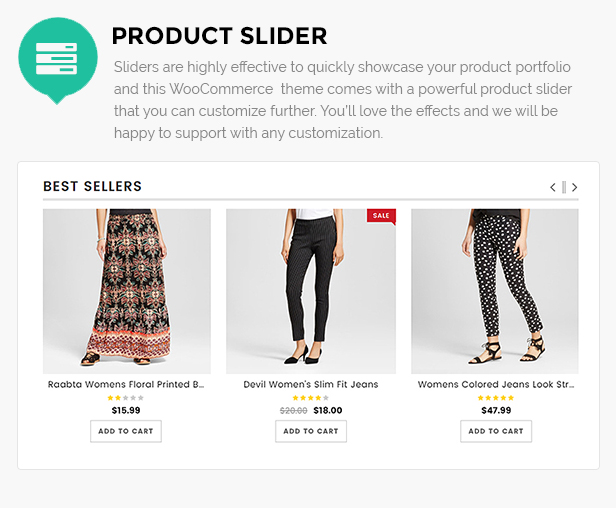Click star rating under Raabta floral skirt
The image size is (616, 508).
tap(126, 398)
